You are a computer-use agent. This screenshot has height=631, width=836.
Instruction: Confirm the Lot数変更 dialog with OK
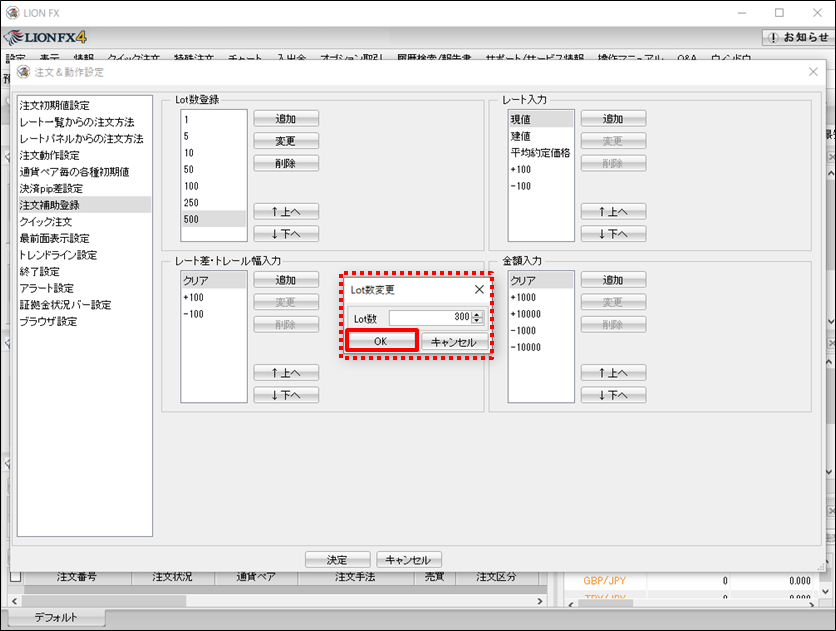[x=381, y=341]
